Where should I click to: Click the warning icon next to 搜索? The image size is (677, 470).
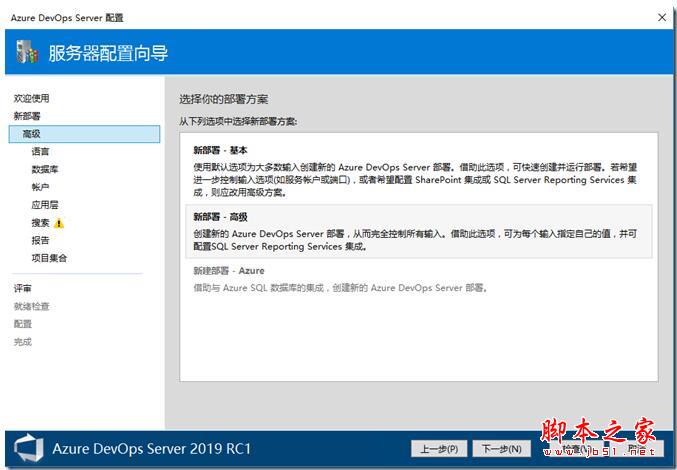pos(59,223)
